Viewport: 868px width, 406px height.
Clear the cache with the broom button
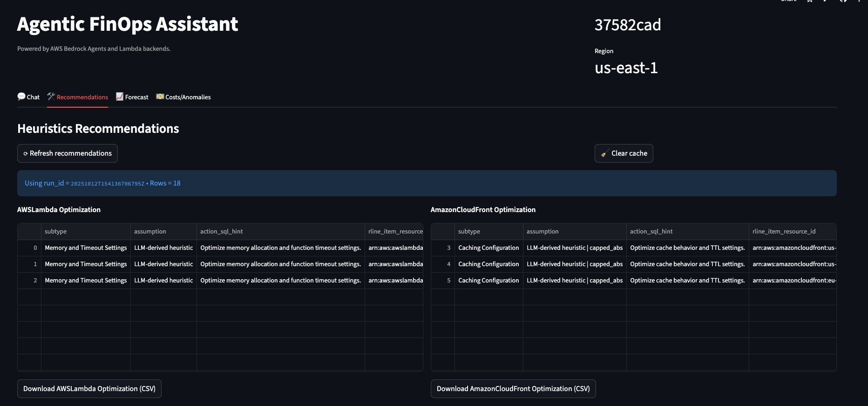tap(624, 153)
